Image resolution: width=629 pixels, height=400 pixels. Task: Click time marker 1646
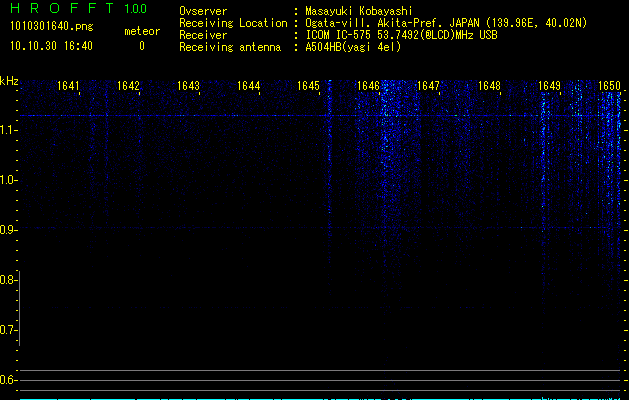369,85
